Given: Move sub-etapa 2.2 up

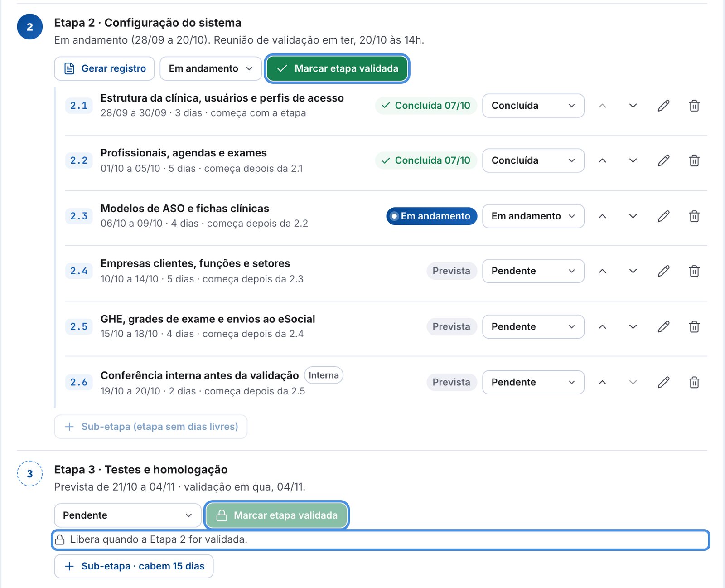Looking at the screenshot, I should click(602, 160).
